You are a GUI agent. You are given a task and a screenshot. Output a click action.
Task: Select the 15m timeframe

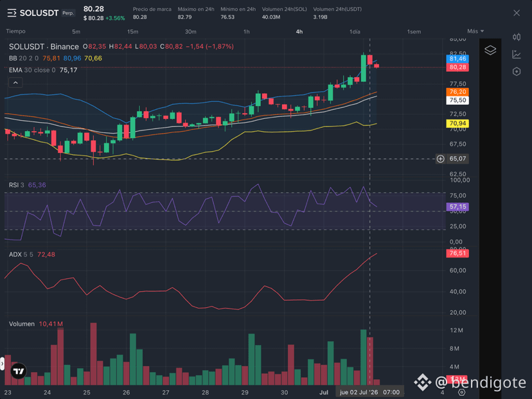click(132, 31)
